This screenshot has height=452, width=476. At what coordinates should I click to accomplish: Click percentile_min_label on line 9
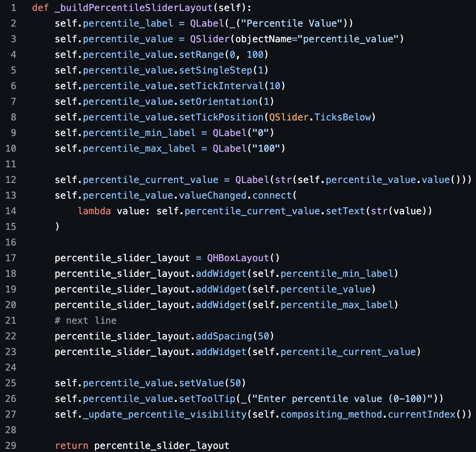click(x=139, y=133)
